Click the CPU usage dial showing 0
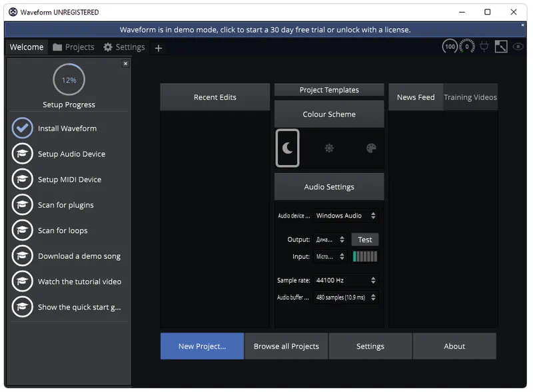 click(467, 47)
